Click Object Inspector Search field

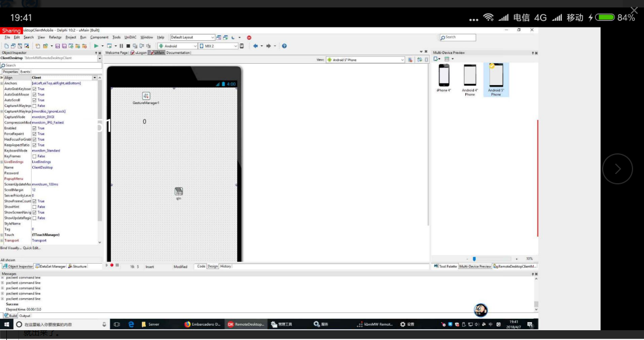tap(51, 65)
